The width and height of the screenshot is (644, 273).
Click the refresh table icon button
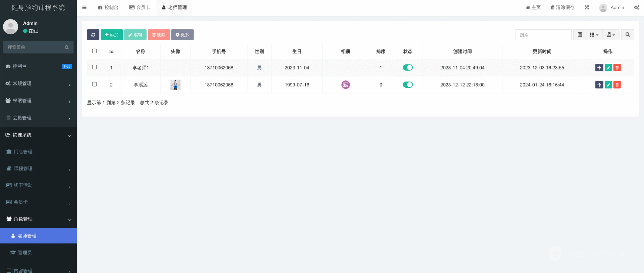[93, 35]
